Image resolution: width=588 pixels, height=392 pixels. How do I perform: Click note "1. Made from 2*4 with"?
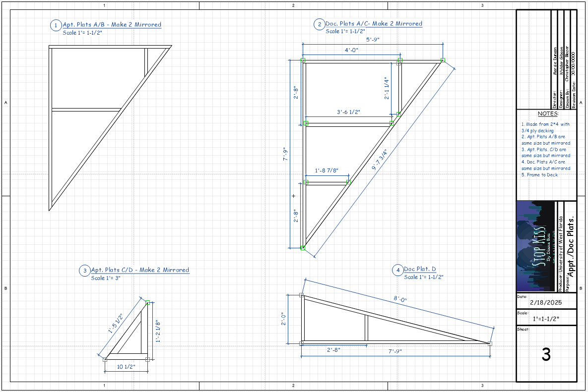coord(546,124)
